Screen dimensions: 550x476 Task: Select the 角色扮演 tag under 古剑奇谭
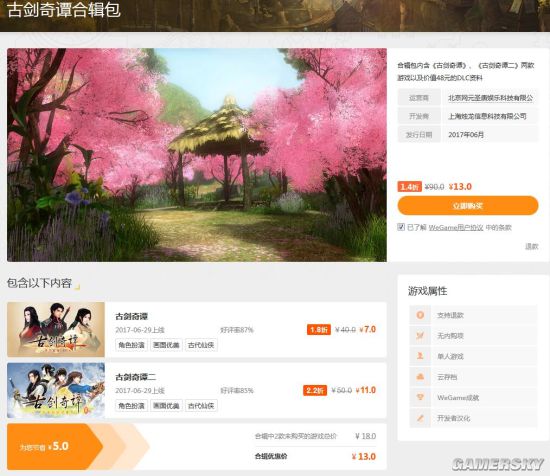[x=131, y=345]
